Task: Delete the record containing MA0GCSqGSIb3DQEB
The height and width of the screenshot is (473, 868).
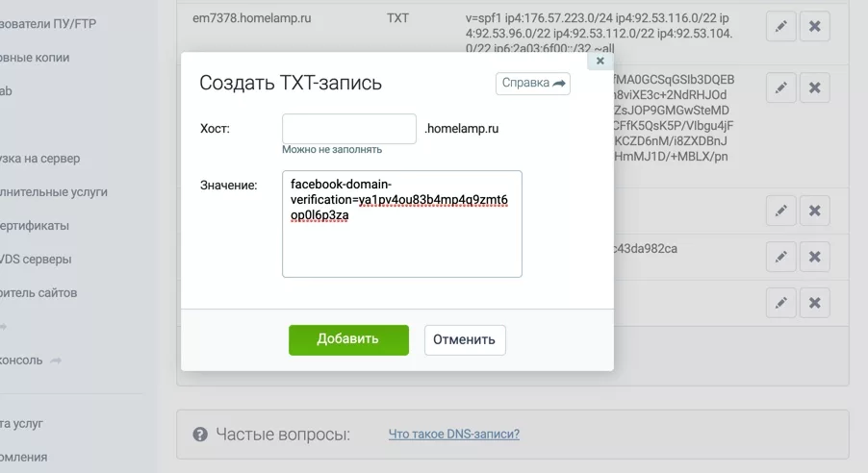Action: (x=814, y=87)
